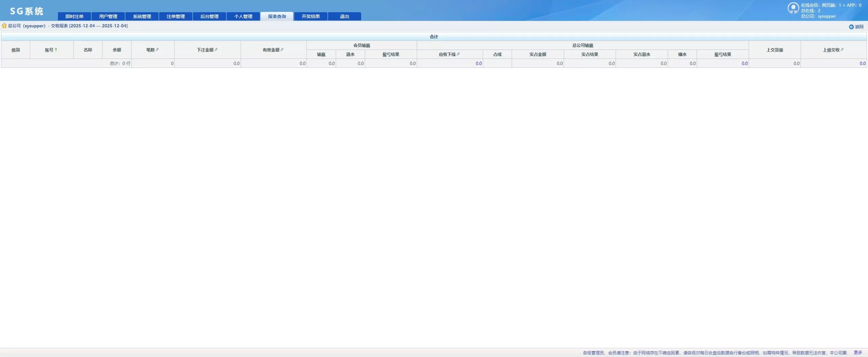Viewport: 868px width, 357px height.
Task: Open the 即时注单 tab
Action: [74, 16]
